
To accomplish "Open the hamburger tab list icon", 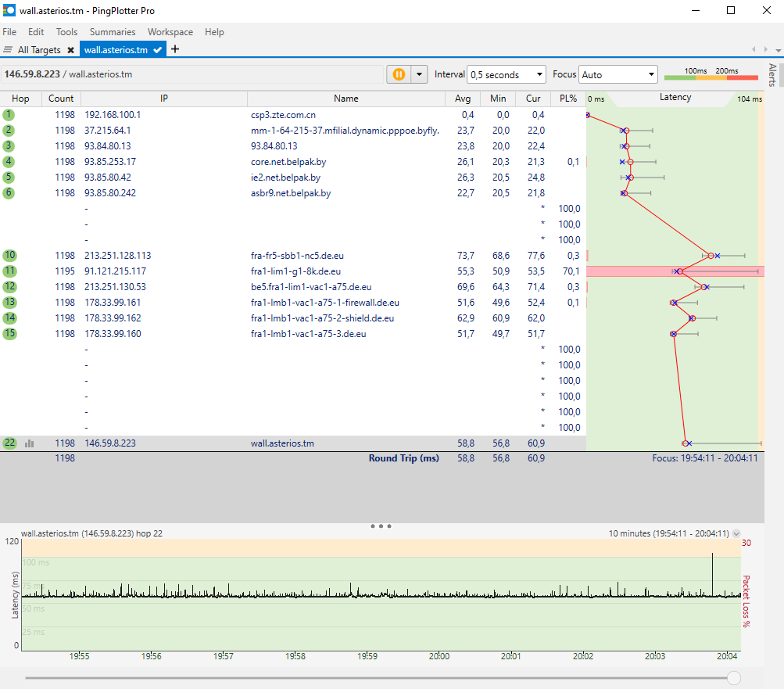I will click(x=8, y=49).
